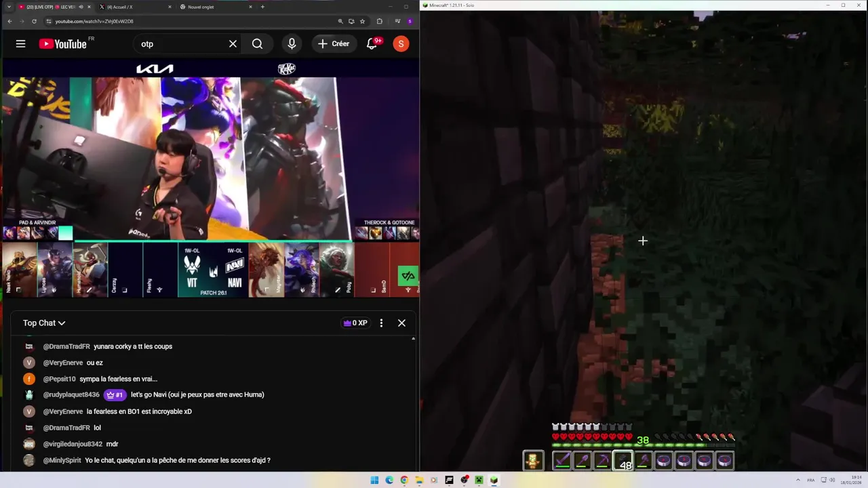The width and height of the screenshot is (868, 488).
Task: Open YouTube notifications bell
Action: tap(372, 44)
